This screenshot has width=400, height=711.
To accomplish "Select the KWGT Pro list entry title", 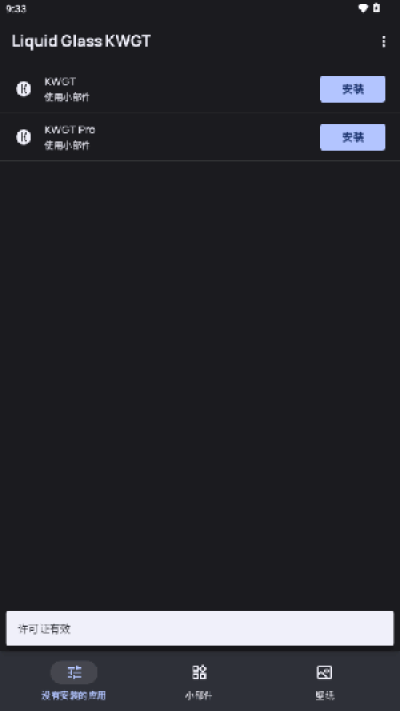I will click(70, 130).
